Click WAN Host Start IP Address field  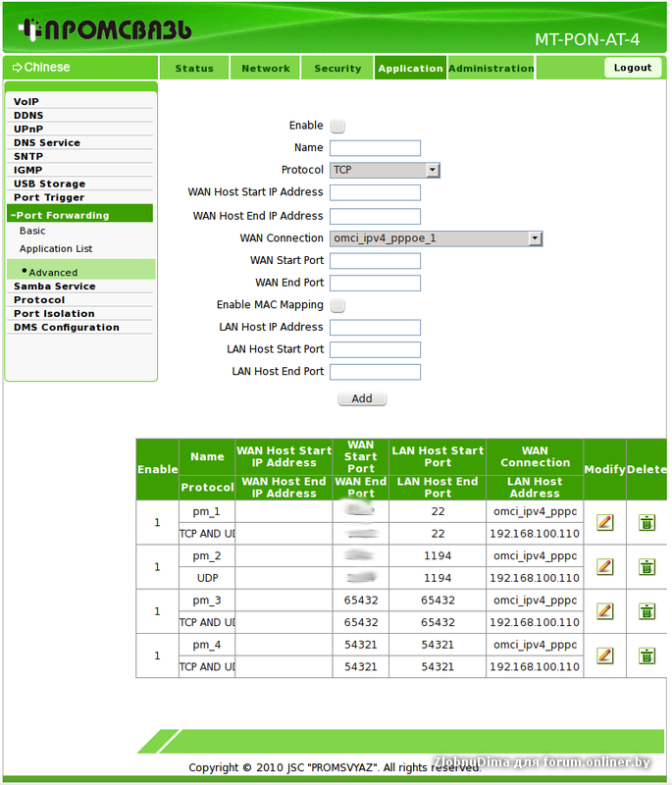(x=376, y=192)
